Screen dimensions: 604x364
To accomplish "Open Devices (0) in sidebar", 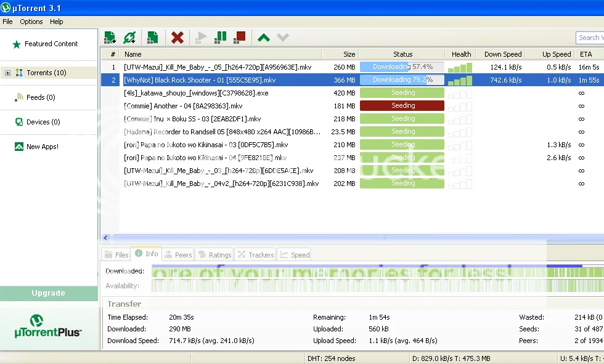I will (38, 122).
